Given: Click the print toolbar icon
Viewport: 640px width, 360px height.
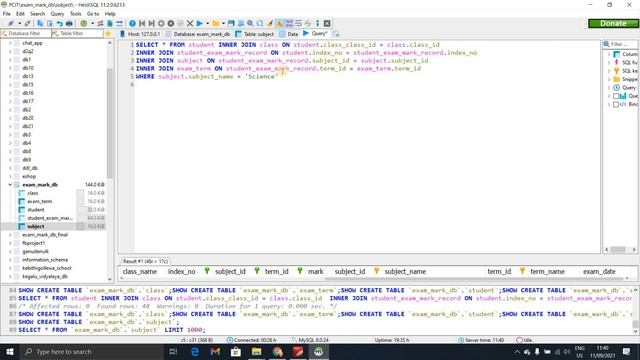Looking at the screenshot, I should (x=69, y=23).
